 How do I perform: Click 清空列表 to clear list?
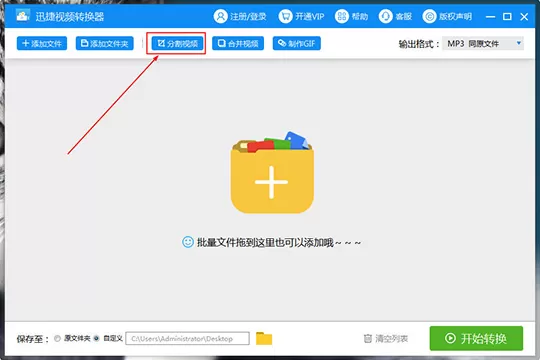(386, 339)
